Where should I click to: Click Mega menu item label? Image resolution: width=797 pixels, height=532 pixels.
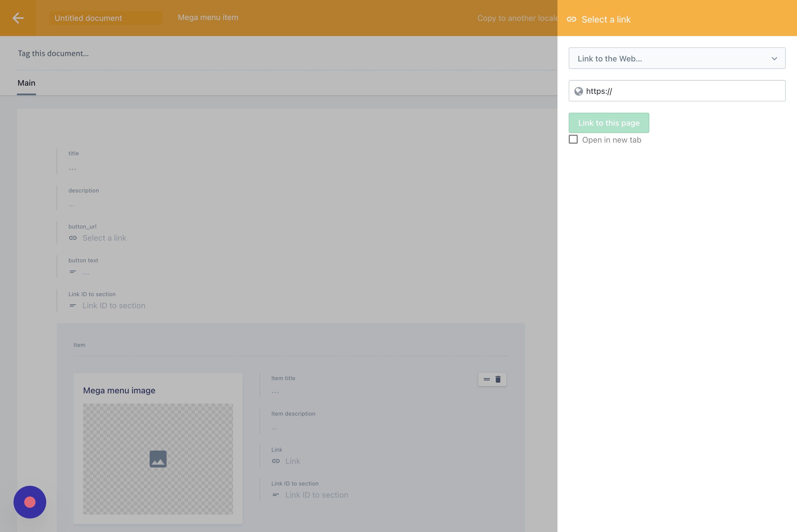(x=208, y=17)
